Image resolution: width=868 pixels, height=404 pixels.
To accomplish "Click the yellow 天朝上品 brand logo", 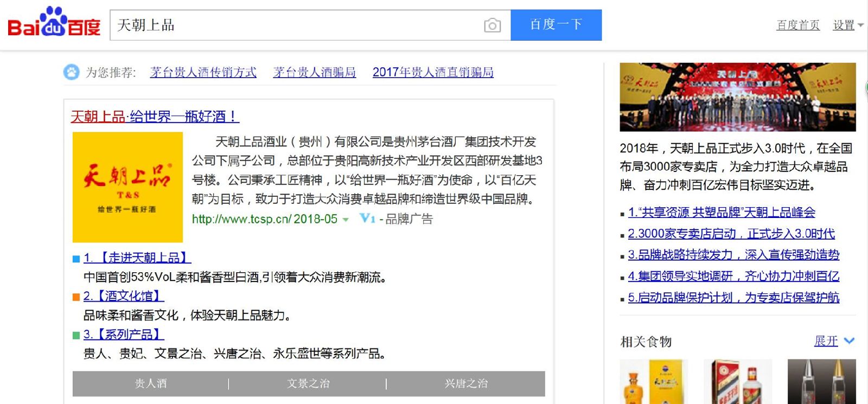I will [127, 187].
